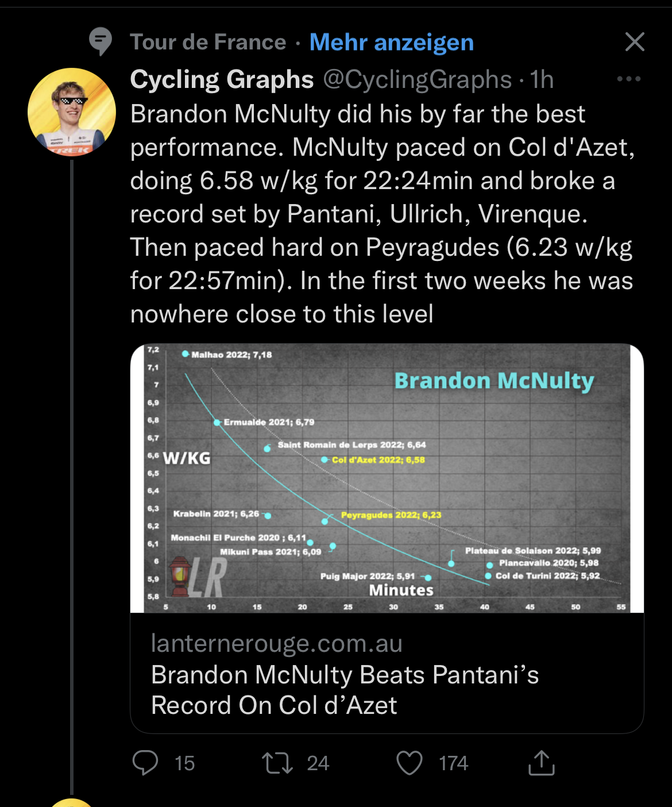Image resolution: width=672 pixels, height=807 pixels.
Task: Tap the topic speech-bubble icon
Action: click(x=101, y=41)
